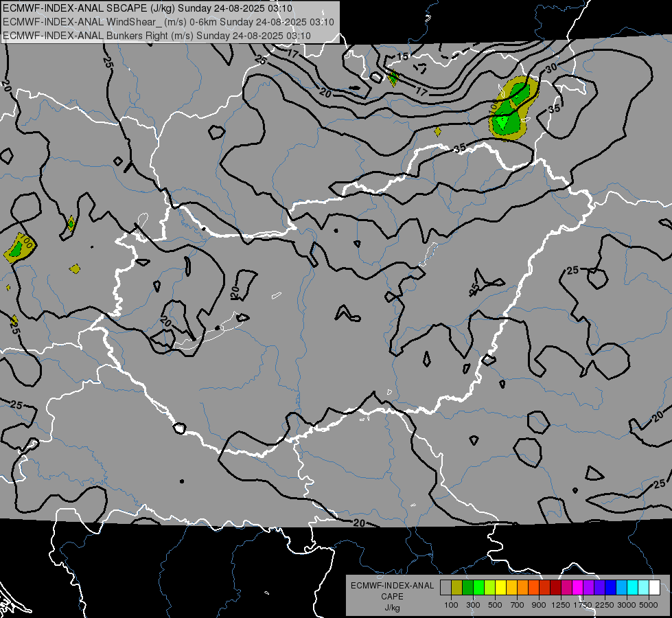Click the yellow-green lime legend swatch

tap(490, 587)
